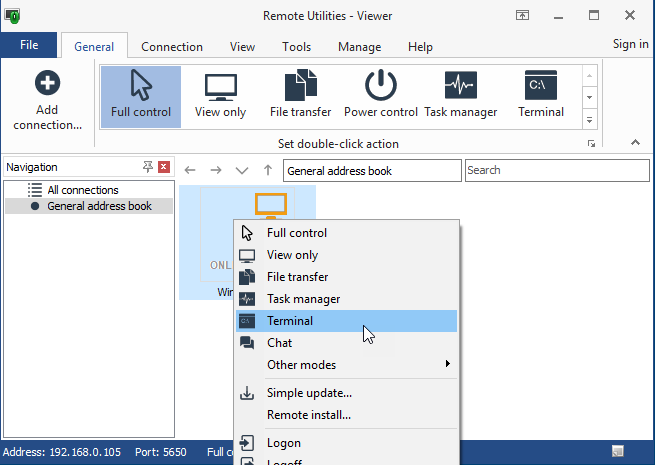
Task: Open the View ribbon tab
Action: tap(242, 46)
